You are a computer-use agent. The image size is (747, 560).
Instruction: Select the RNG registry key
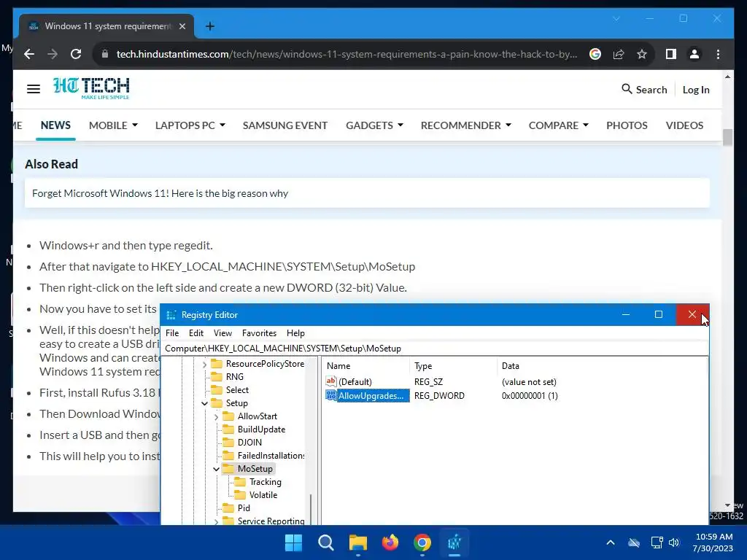(x=234, y=377)
